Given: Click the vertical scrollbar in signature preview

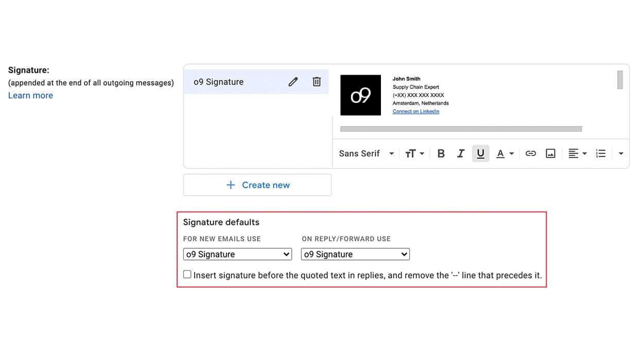Looking at the screenshot, I should 620,80.
